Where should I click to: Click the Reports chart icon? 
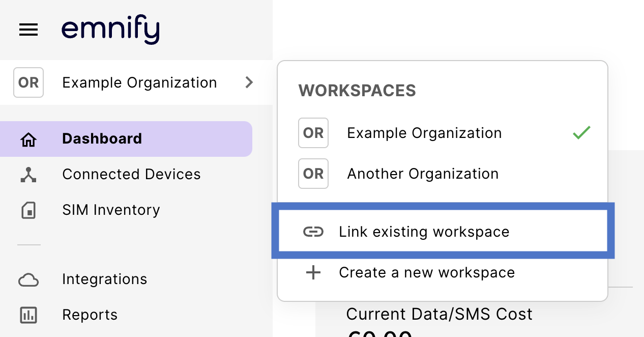point(28,315)
